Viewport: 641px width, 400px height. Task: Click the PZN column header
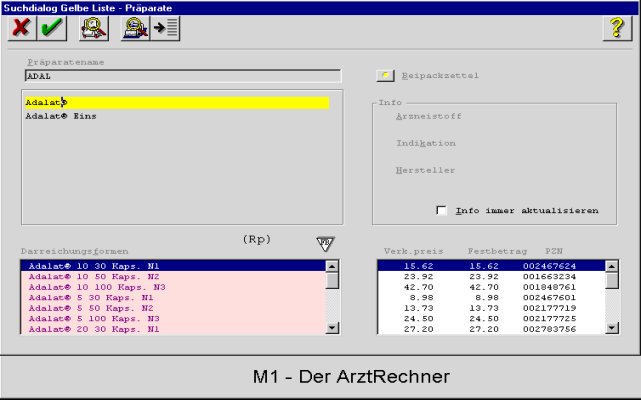point(554,251)
